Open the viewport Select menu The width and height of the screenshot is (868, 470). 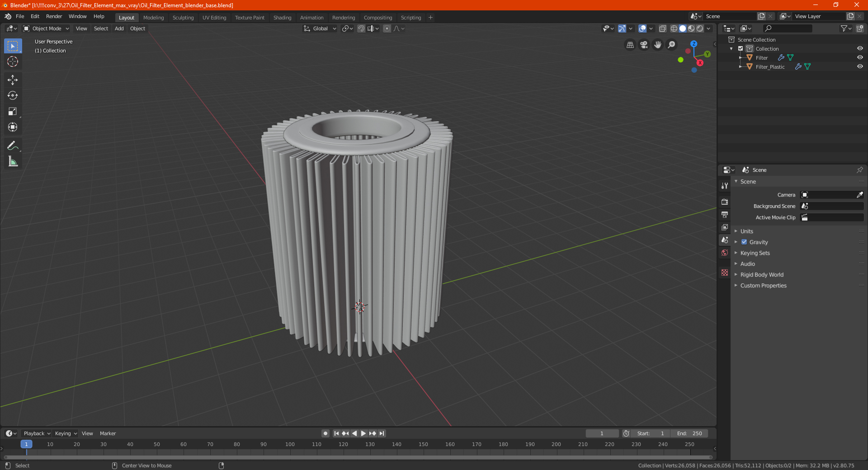pos(101,28)
